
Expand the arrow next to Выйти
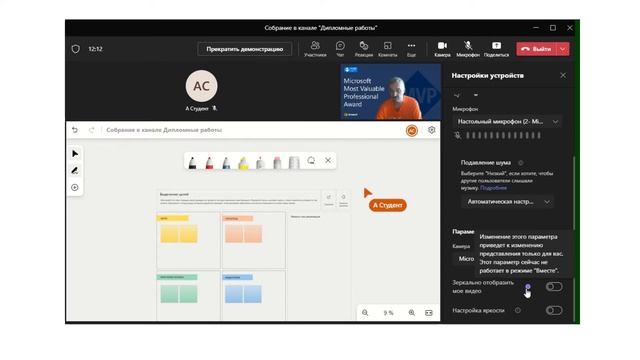point(562,49)
